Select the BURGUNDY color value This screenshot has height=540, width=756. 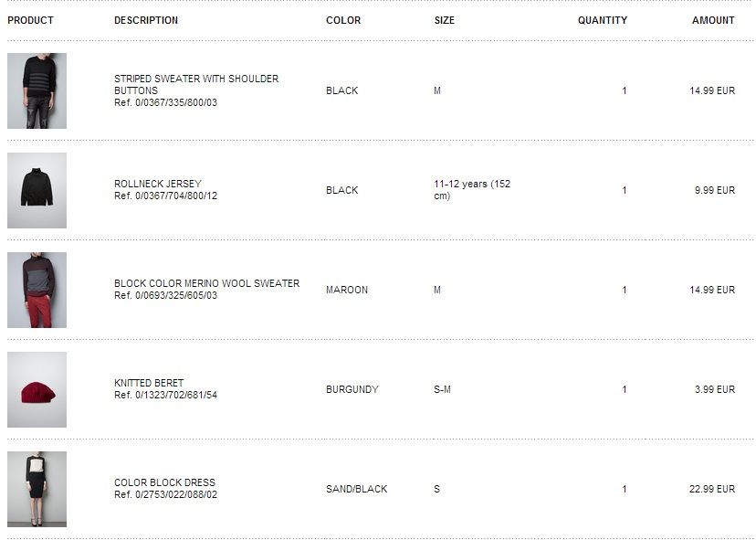coord(352,389)
